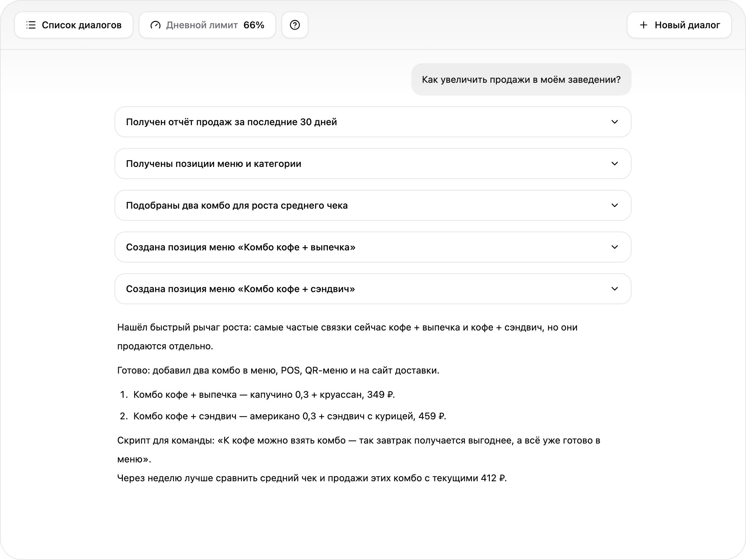
Task: Click list item 1, капучино 0,3 + круассан, 349 ₽
Action: tap(264, 395)
